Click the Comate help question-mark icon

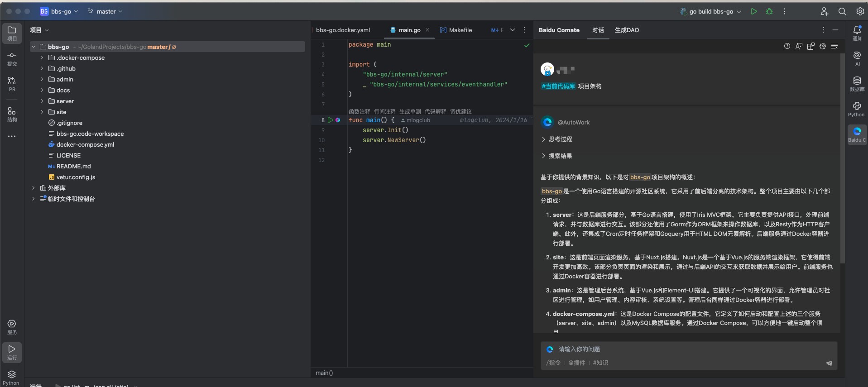coord(787,46)
